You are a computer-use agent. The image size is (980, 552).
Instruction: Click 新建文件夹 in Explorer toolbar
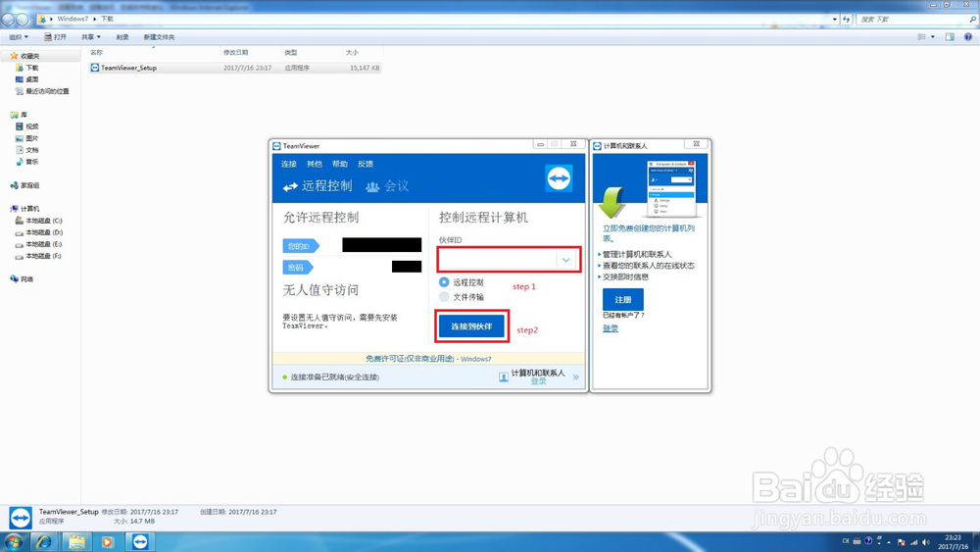point(160,37)
